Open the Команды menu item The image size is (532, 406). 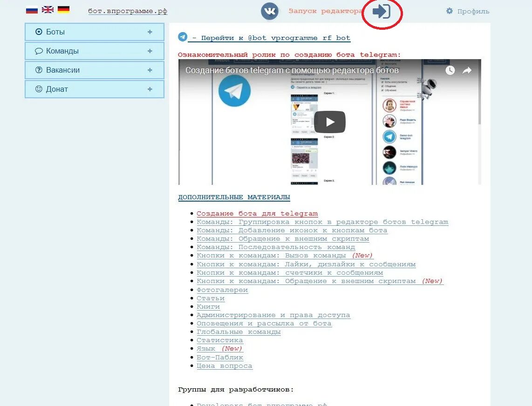[94, 51]
